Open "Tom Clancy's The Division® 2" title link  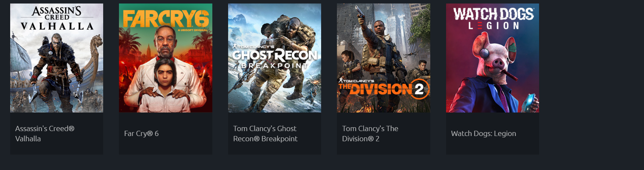pos(370,134)
